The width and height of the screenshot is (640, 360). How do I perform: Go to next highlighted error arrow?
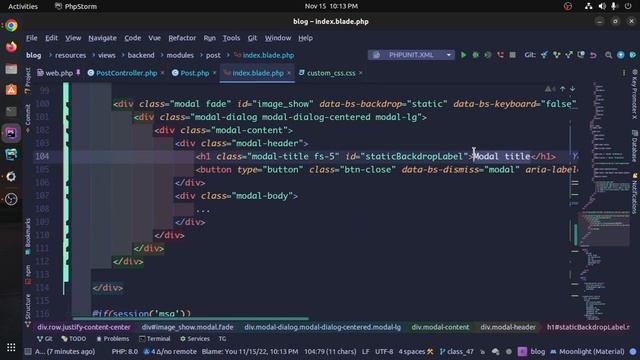pos(572,89)
